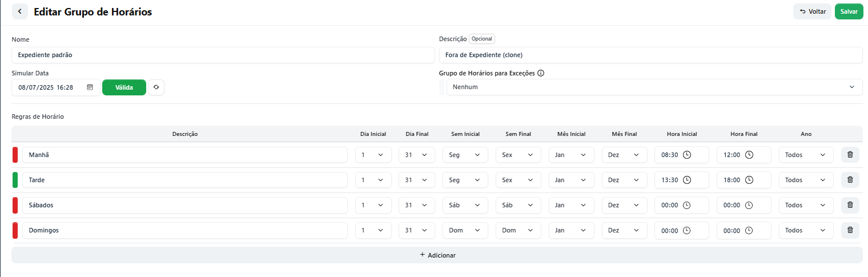Click clock icon in Sábados Hora Final
Image resolution: width=868 pixels, height=277 pixels.
pyautogui.click(x=749, y=205)
